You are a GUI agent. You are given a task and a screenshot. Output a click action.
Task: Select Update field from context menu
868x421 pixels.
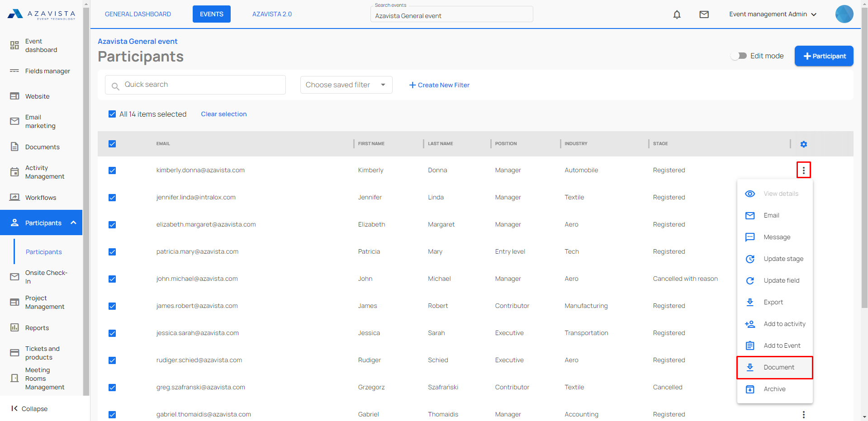point(775,280)
